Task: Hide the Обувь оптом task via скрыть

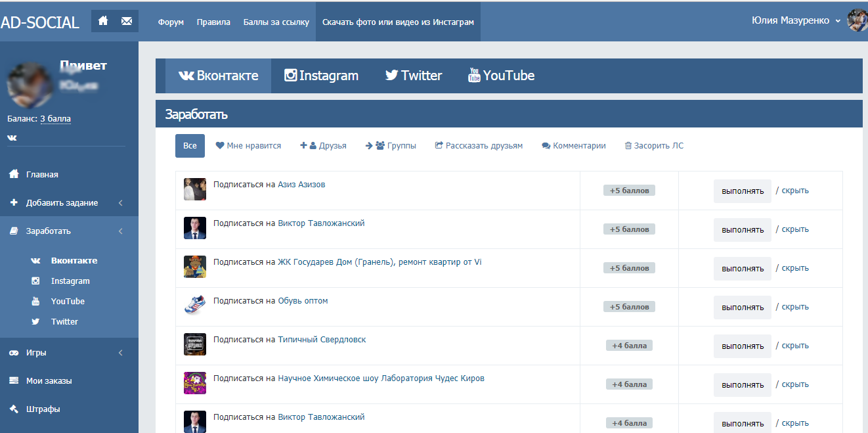Action: coord(795,307)
